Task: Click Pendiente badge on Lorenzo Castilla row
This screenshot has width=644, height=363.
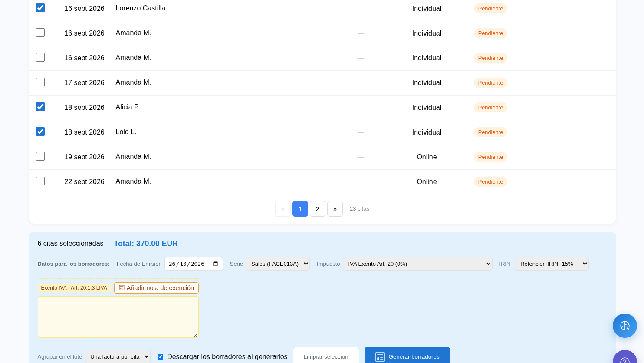Action: pyautogui.click(x=490, y=9)
